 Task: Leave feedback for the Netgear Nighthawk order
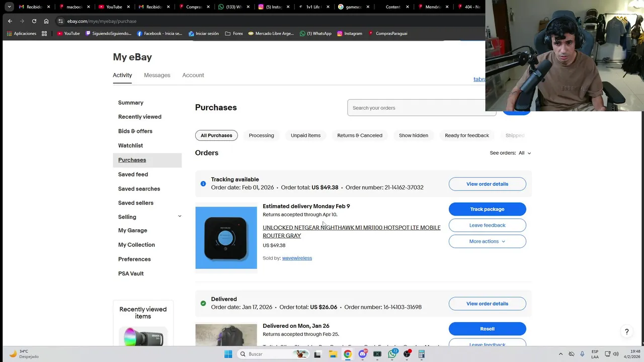point(487,225)
